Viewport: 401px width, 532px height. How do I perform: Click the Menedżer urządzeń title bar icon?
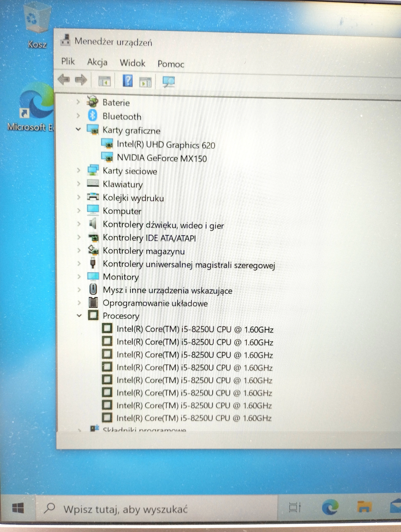click(65, 40)
